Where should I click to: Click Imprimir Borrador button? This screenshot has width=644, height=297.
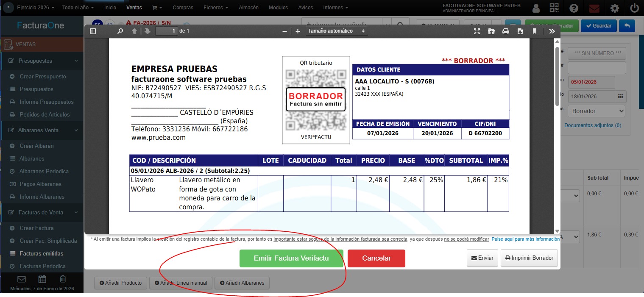pos(530,258)
